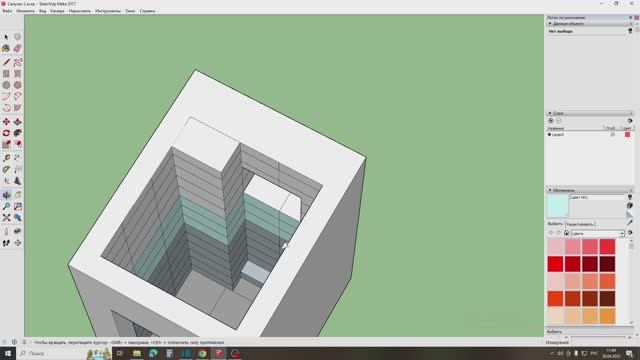Activate the Section Plane tool
Viewport: 640px width, 360px height.
[x=18, y=243]
